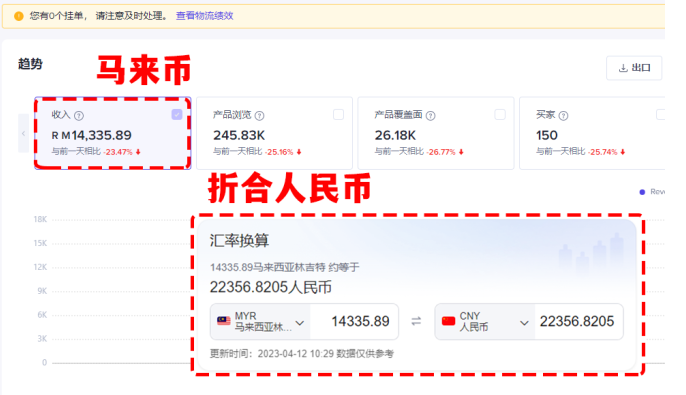Click the -25.16% change under 产品浏览
This screenshot has width=686, height=395.
click(x=279, y=152)
